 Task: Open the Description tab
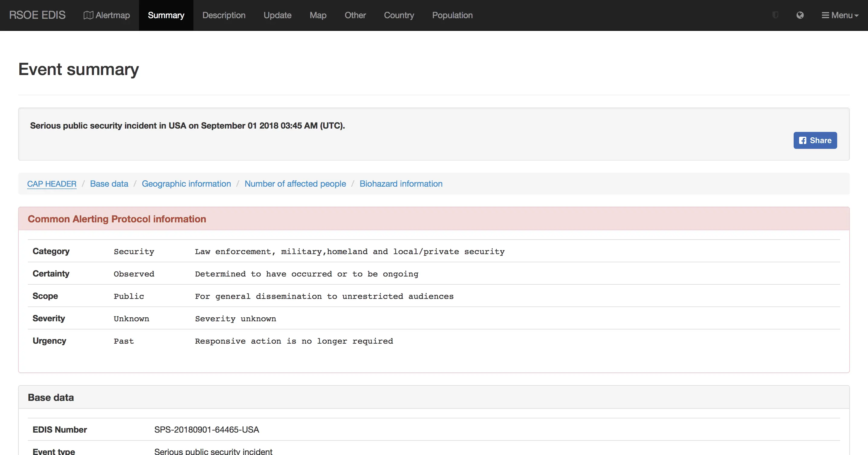224,15
